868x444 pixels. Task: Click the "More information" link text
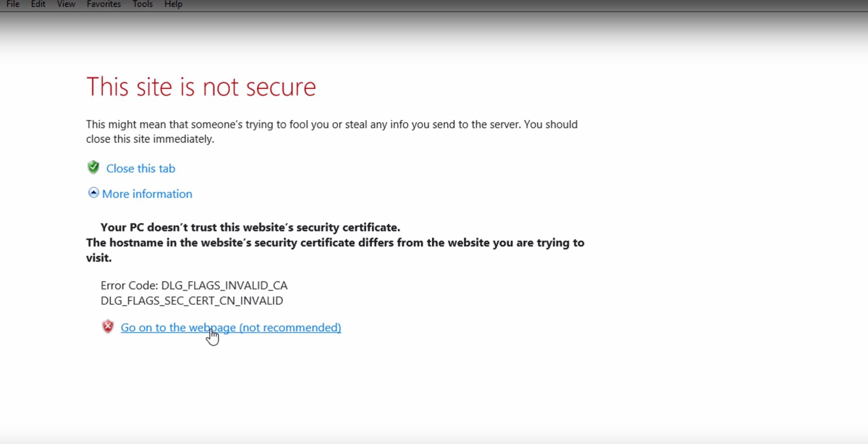[x=147, y=194]
